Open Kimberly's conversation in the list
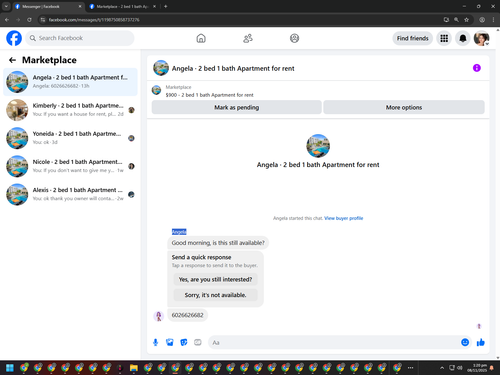The height and width of the screenshot is (375, 500). click(70, 110)
